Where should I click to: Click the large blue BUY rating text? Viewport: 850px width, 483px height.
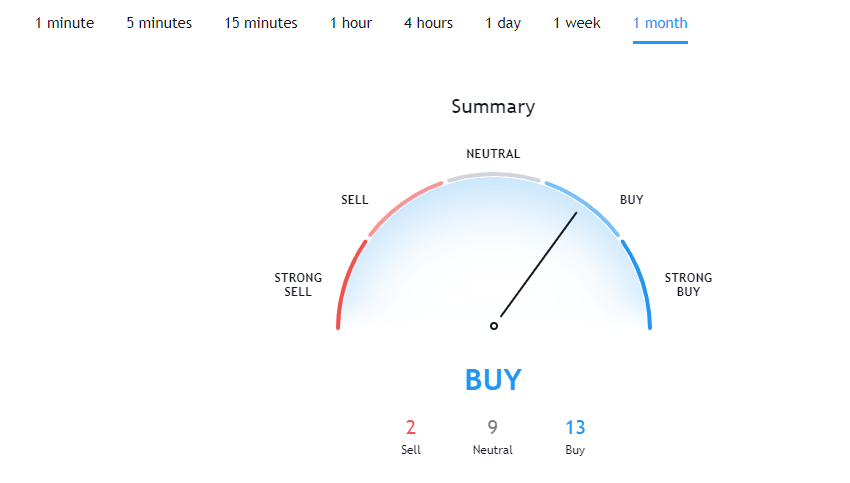pyautogui.click(x=493, y=380)
